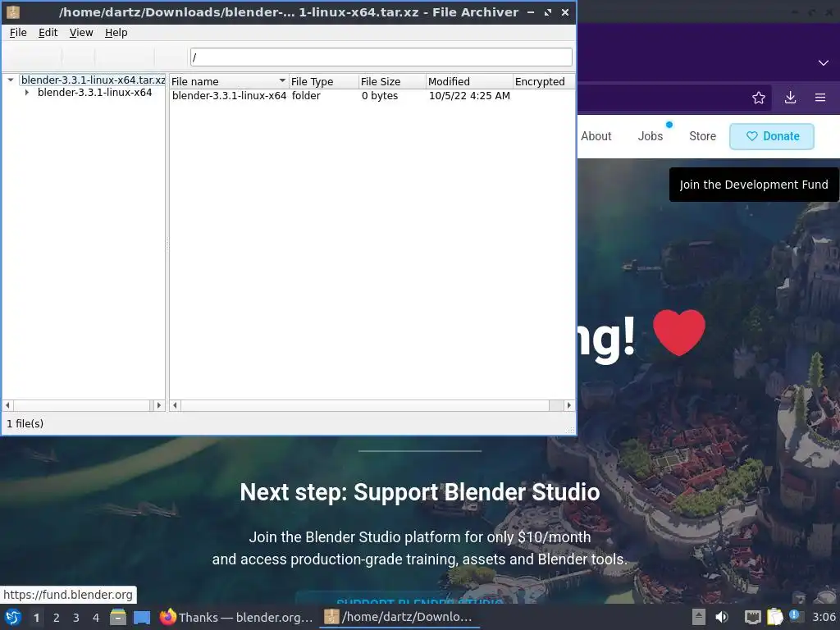Switch to workspace 4 in the pager
Screen dimensions: 840x630
pos(96,618)
